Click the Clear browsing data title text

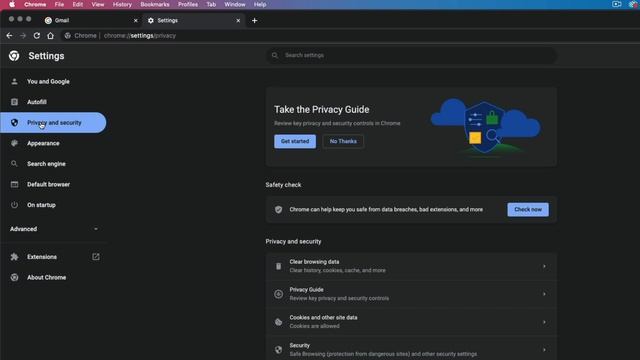click(314, 262)
